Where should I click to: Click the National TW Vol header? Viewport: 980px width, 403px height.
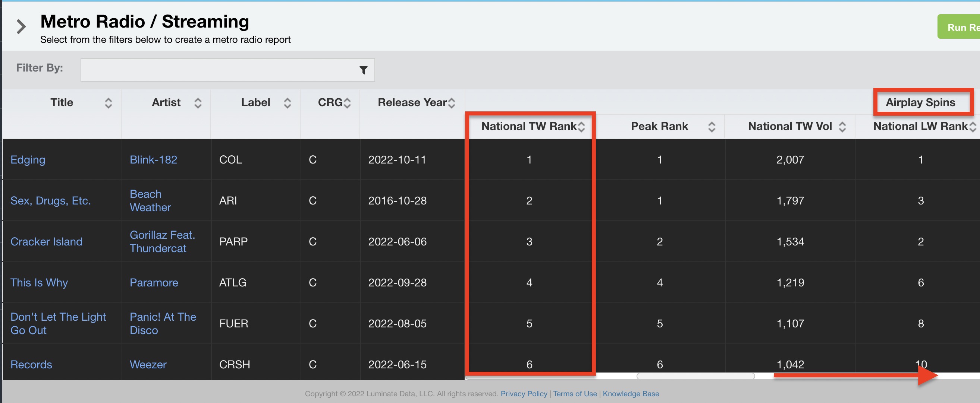(790, 127)
